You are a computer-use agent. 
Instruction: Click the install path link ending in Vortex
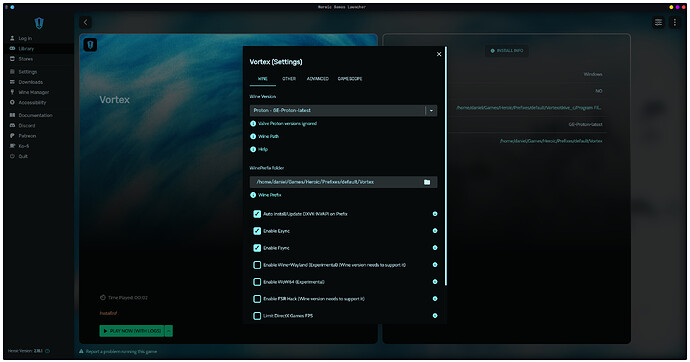coord(551,141)
